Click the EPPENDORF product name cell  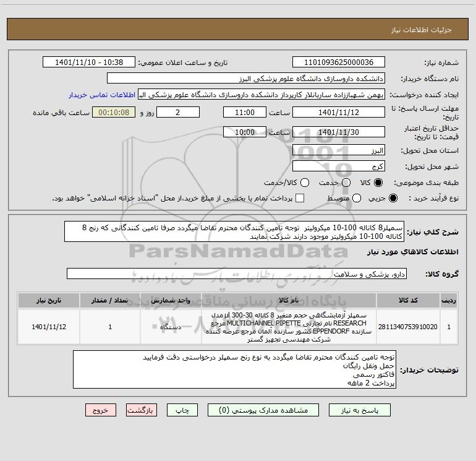click(x=289, y=327)
